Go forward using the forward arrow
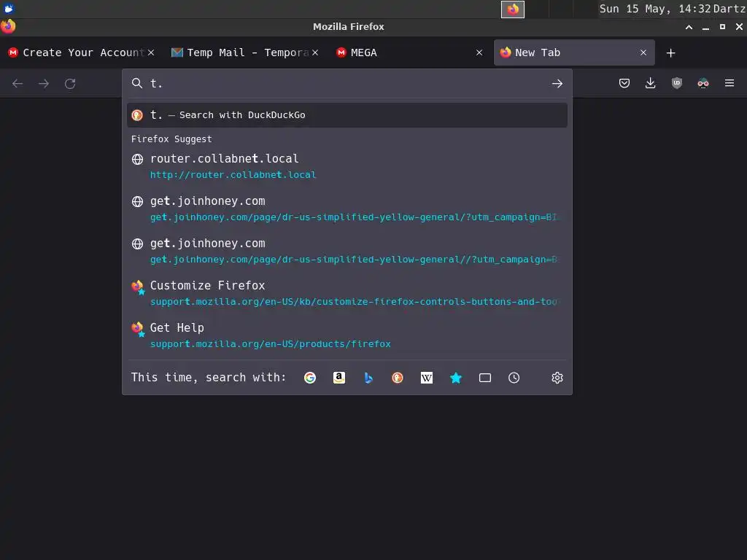 tap(44, 84)
